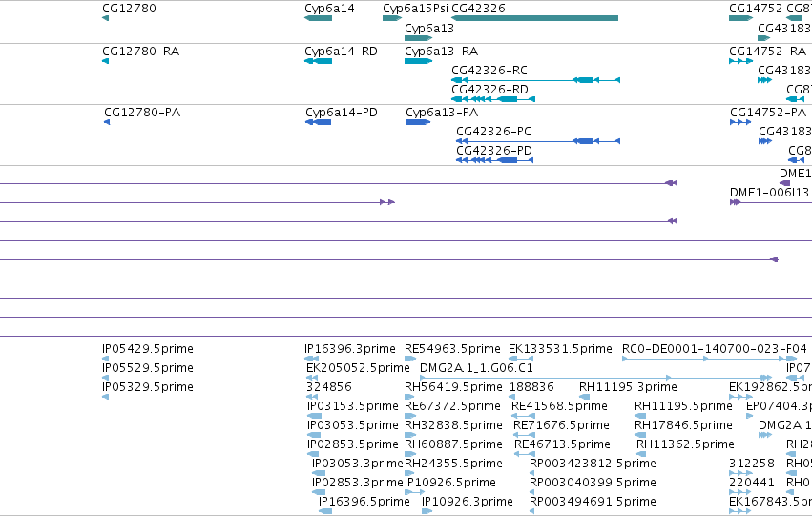
Task: Click the CG42326-PC protein label
Action: (493, 132)
